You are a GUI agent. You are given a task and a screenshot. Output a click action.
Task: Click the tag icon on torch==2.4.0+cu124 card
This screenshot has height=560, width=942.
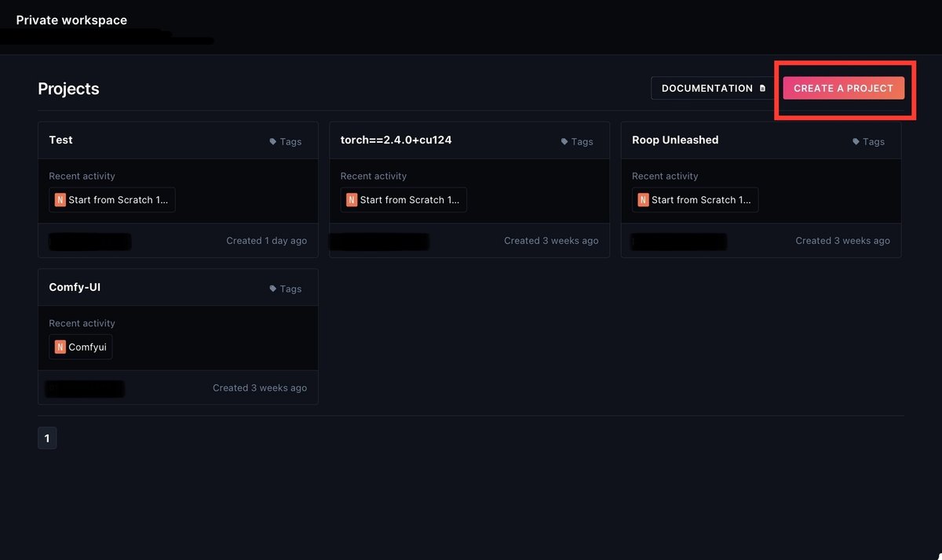pyautogui.click(x=564, y=142)
